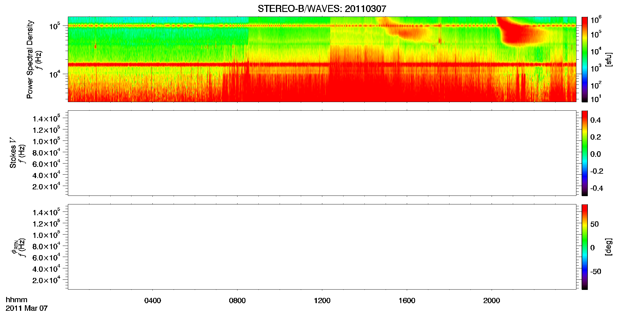
Task: Select the Power Spectral Density axis label
Action: click(x=30, y=59)
